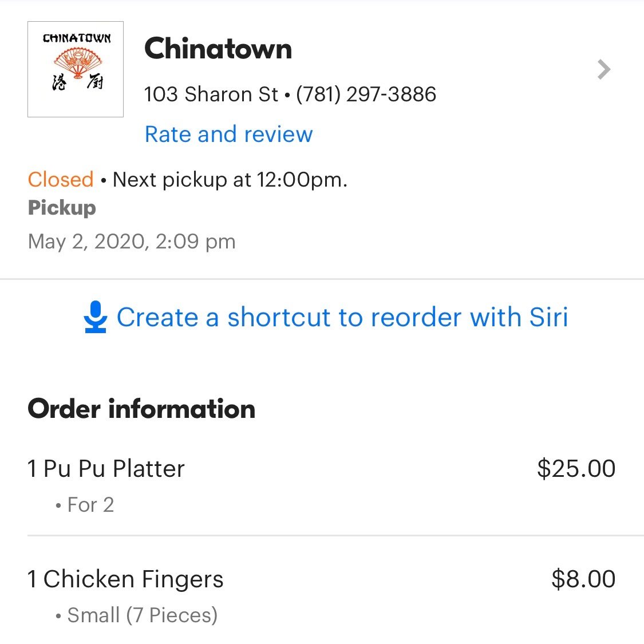Create a shortcut to reorder with Siri

point(342,317)
